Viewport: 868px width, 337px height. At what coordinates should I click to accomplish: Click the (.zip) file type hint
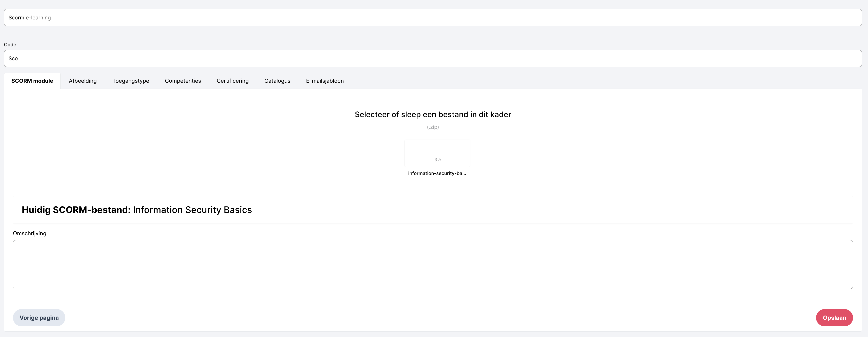(x=433, y=127)
